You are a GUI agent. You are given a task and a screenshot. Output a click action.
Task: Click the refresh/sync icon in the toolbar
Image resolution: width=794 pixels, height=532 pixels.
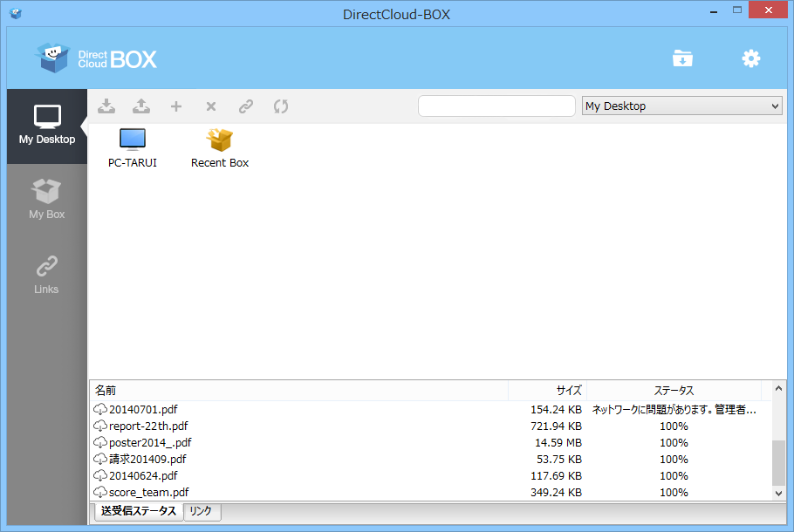click(x=280, y=106)
